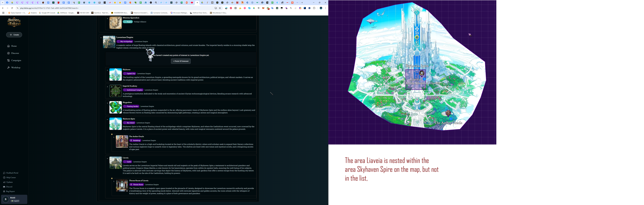Click The Aether Oracle pin on the map
This screenshot has width=644, height=205.
[448, 113]
